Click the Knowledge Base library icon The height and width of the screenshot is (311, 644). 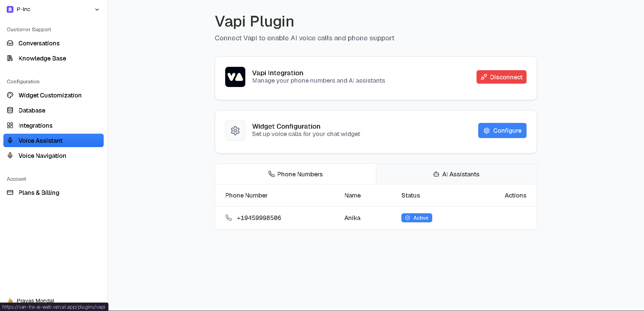(x=10, y=58)
